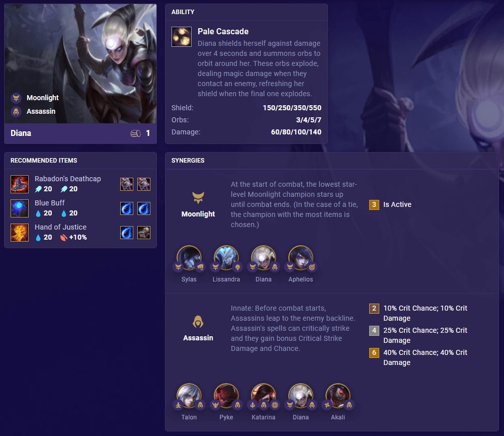504x436 pixels.
Task: Select Aphelios champion portrait
Action: pos(301,258)
